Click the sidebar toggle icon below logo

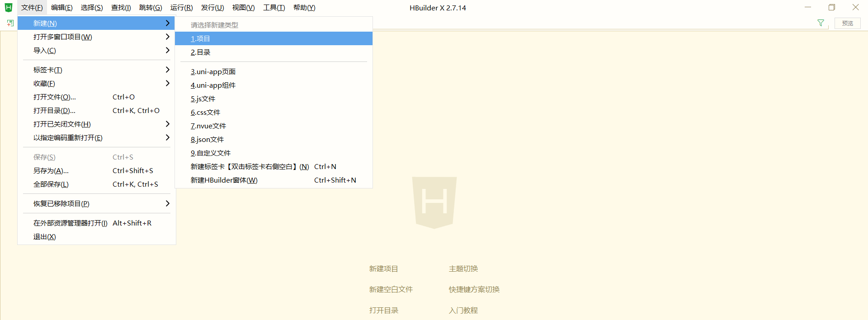point(10,23)
